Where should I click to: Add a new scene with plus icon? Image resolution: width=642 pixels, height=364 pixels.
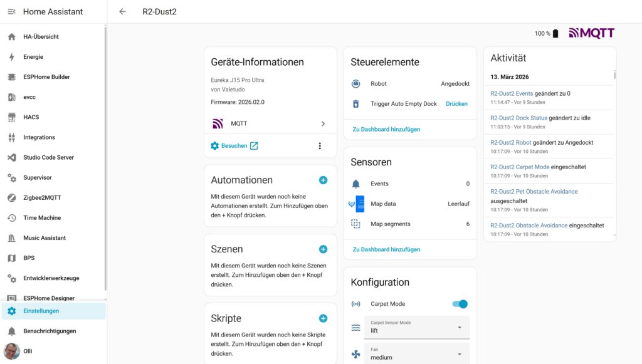point(323,249)
